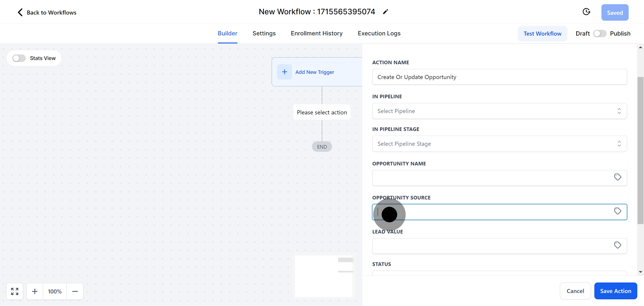Open the version history clock icon
Viewport: 644px width, 306px height.
point(586,12)
